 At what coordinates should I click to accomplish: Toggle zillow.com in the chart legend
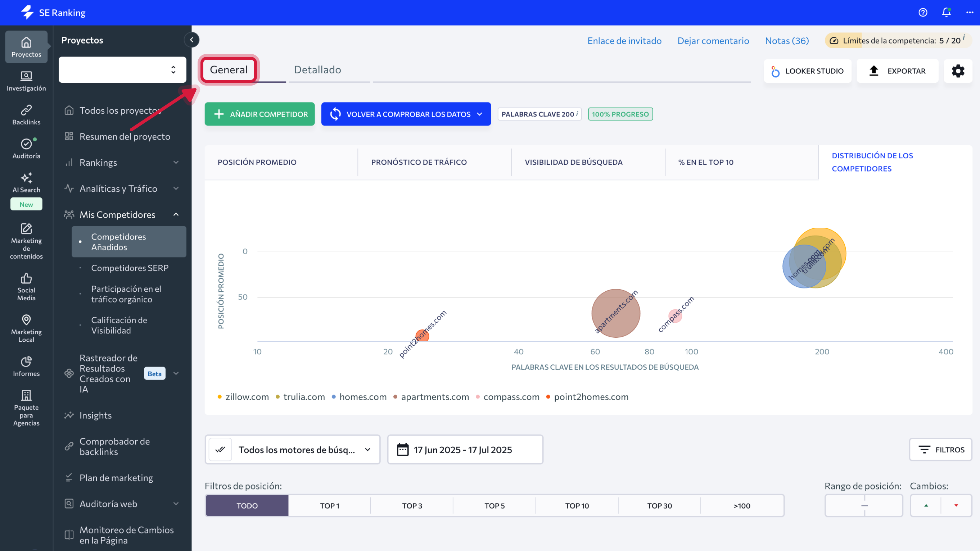(x=243, y=397)
